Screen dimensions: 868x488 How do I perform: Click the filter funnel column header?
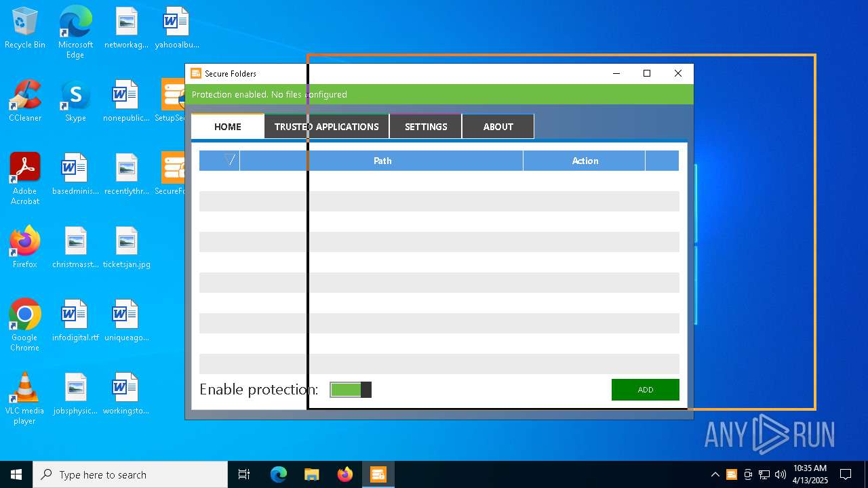point(220,161)
